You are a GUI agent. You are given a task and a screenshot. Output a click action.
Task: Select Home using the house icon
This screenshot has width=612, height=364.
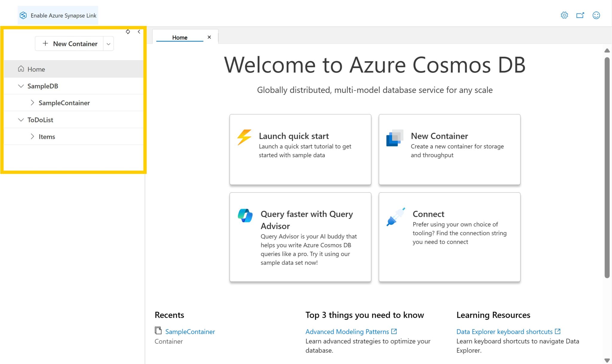[x=21, y=69]
